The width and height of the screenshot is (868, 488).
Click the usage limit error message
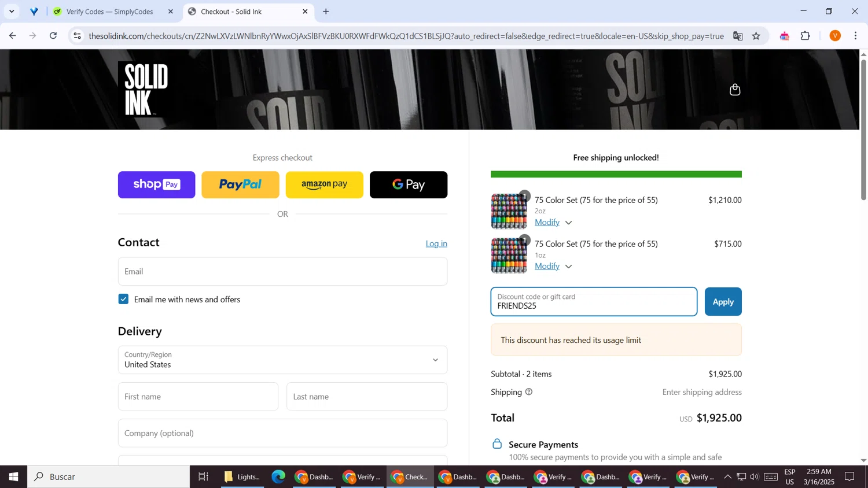pyautogui.click(x=616, y=340)
